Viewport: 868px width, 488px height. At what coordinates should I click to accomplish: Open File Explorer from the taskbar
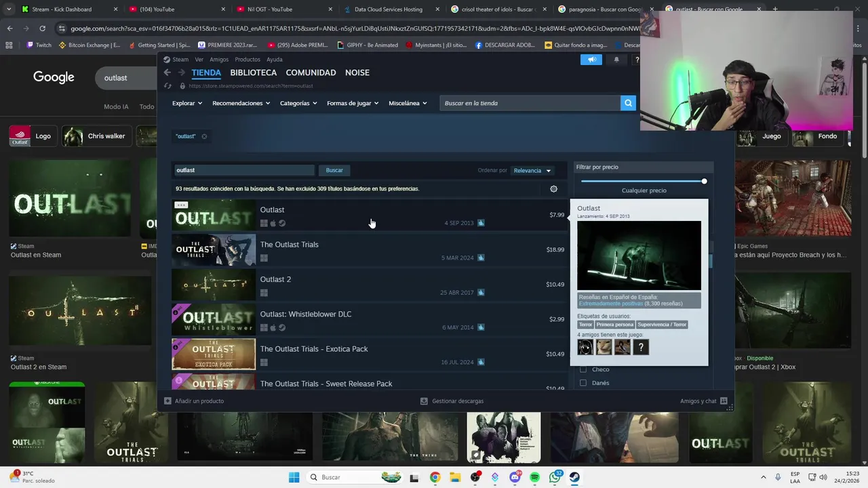455,477
